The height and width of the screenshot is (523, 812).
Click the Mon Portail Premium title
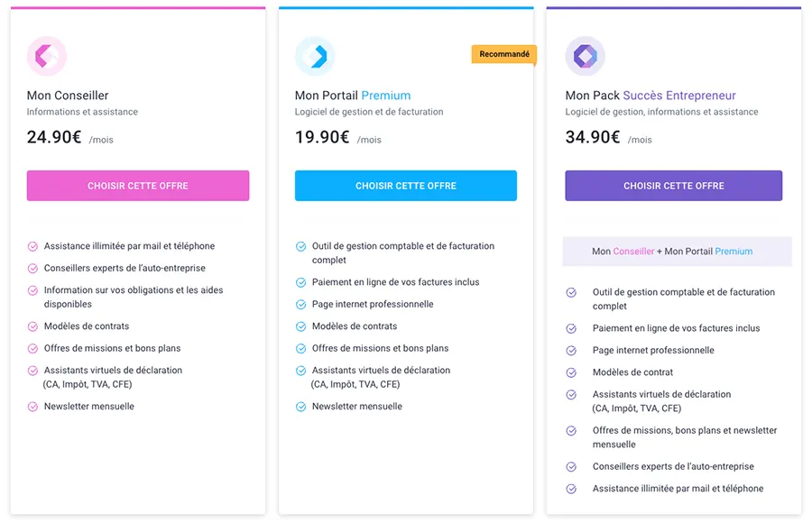(353, 96)
